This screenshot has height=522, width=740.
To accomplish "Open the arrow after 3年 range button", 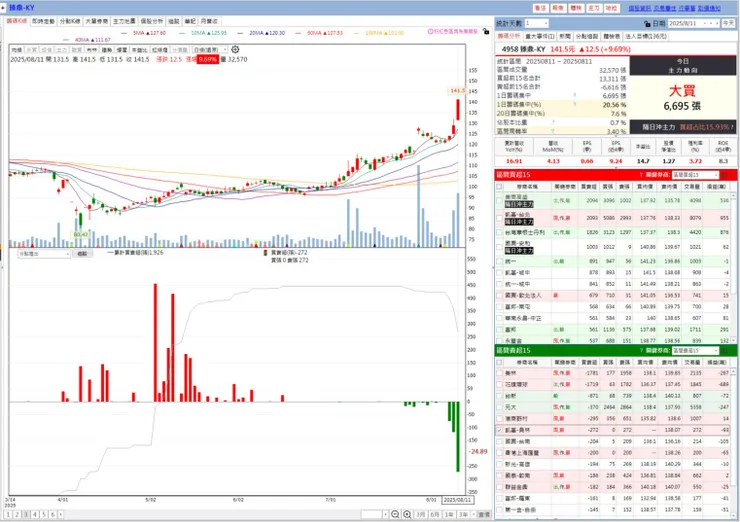I will point(473,514).
